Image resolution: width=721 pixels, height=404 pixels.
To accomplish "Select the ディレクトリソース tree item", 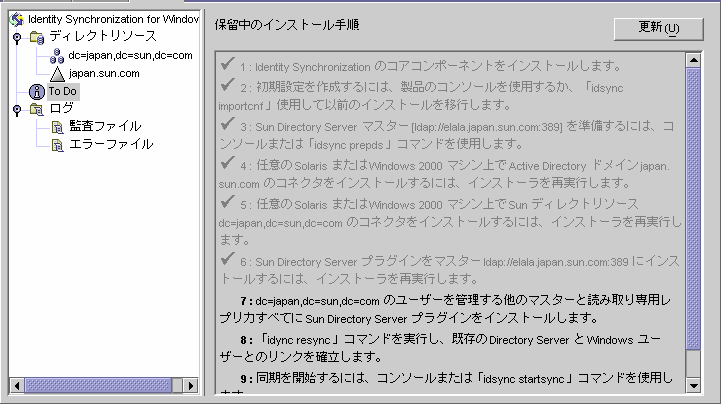I will tap(103, 36).
